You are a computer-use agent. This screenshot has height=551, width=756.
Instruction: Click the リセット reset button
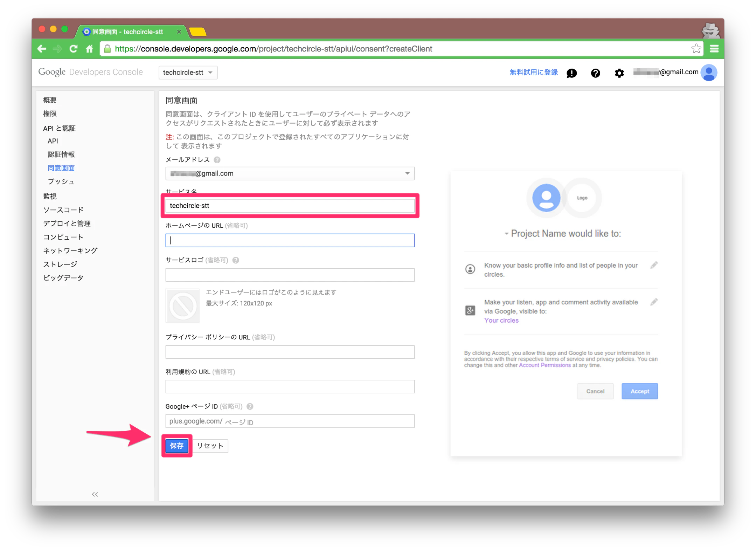(210, 446)
